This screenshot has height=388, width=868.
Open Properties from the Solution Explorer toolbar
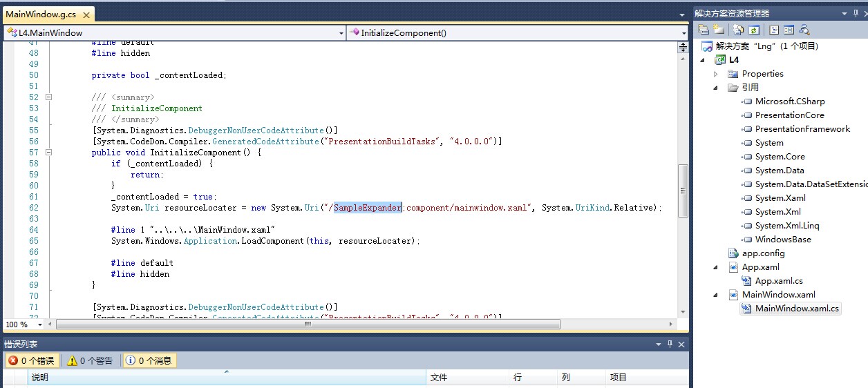tap(704, 30)
